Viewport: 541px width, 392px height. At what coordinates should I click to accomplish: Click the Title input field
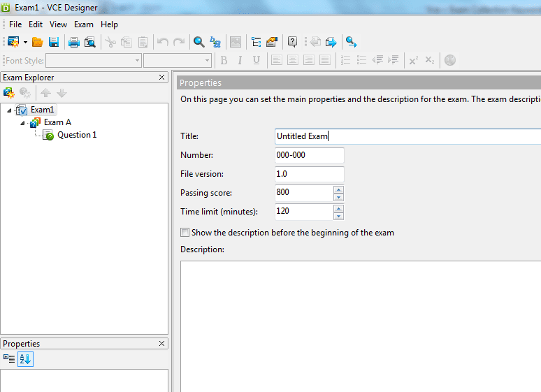pyautogui.click(x=407, y=136)
